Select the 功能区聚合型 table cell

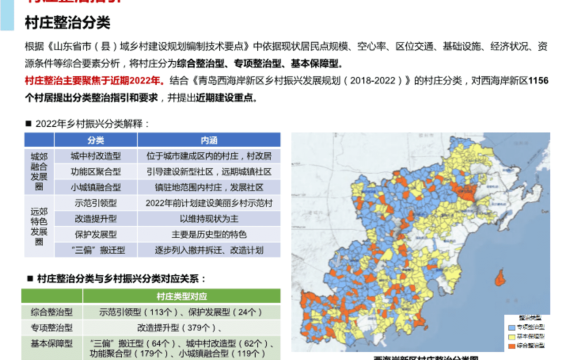coord(96,172)
